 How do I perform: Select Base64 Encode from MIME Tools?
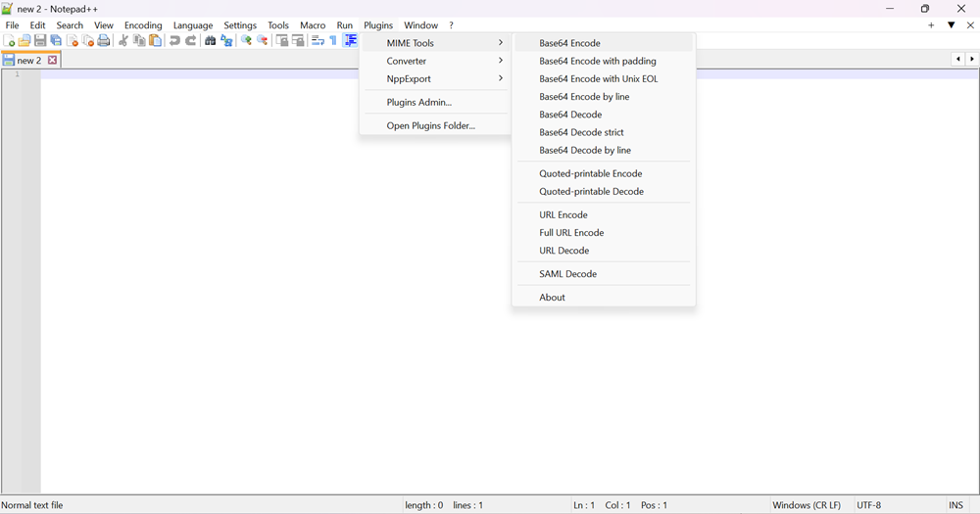pyautogui.click(x=570, y=43)
